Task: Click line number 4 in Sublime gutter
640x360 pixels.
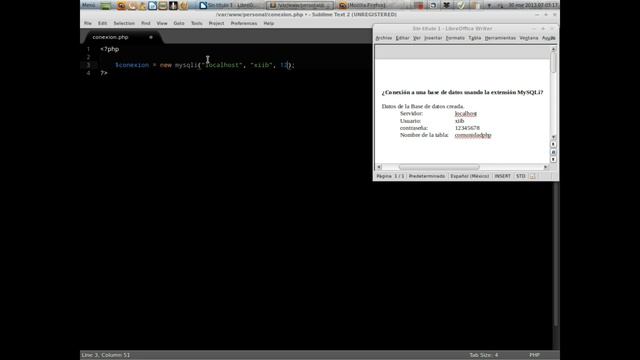Action: pos(88,73)
